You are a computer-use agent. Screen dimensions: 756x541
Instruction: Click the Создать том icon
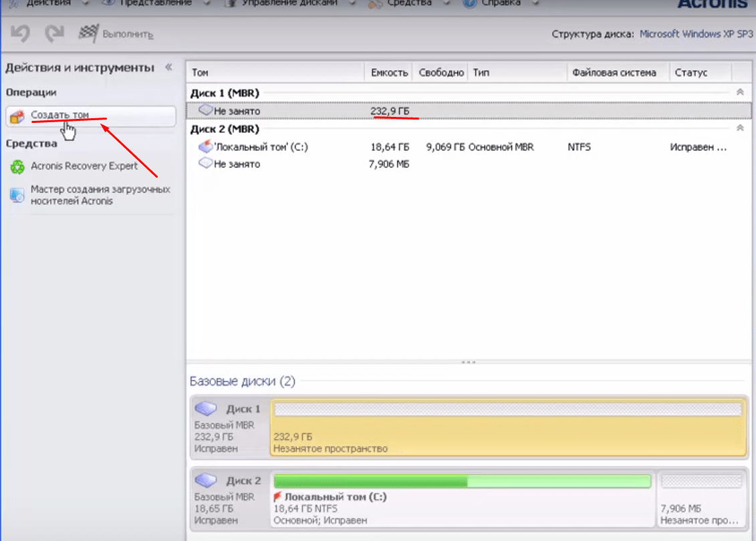(18, 116)
